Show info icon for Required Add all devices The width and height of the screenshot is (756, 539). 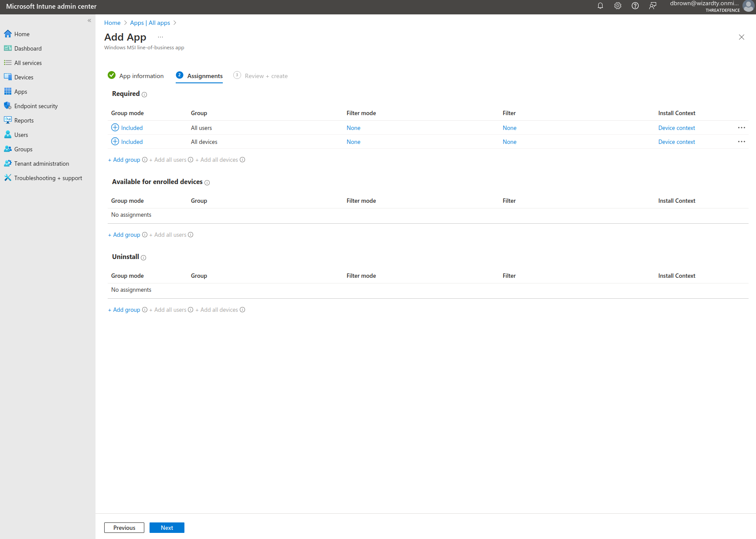coord(242,160)
